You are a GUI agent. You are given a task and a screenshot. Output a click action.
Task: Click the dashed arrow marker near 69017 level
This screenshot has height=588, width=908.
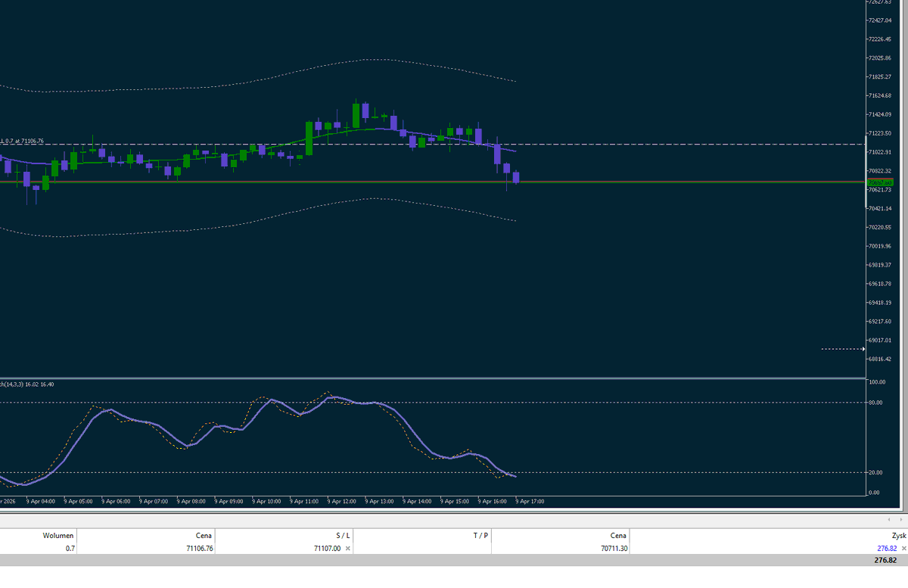(842, 349)
